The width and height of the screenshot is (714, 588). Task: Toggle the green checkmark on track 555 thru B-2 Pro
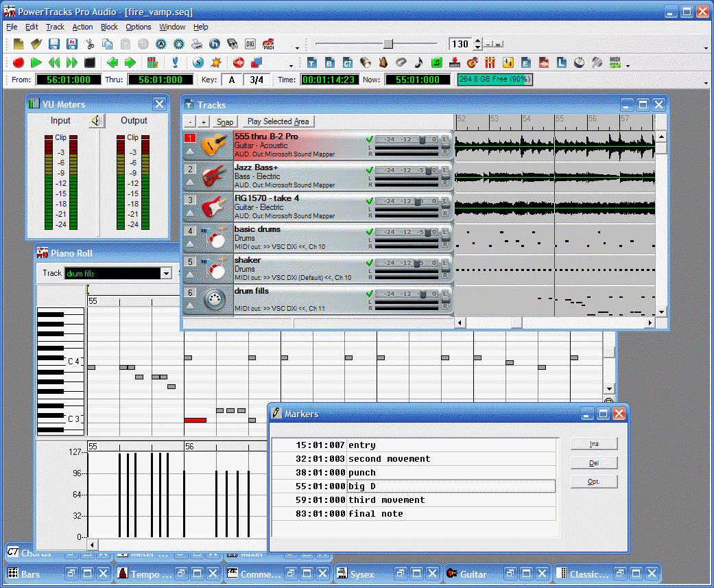pyautogui.click(x=369, y=139)
